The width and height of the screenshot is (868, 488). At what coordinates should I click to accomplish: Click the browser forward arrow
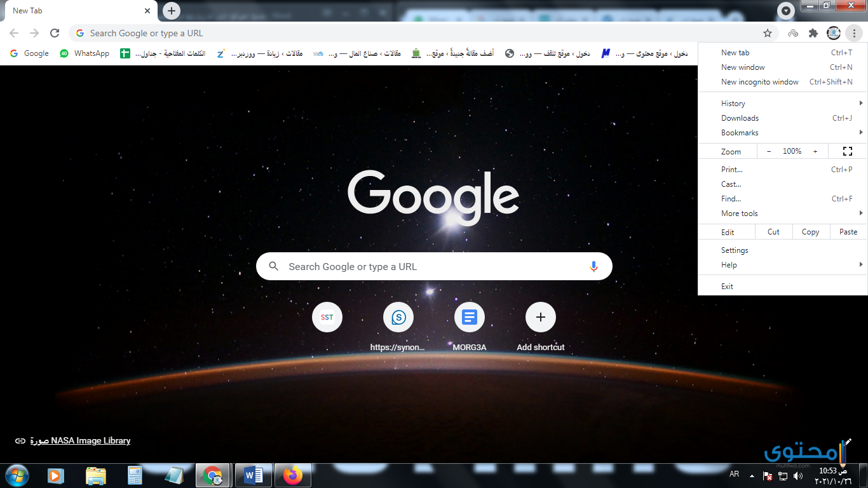34,33
